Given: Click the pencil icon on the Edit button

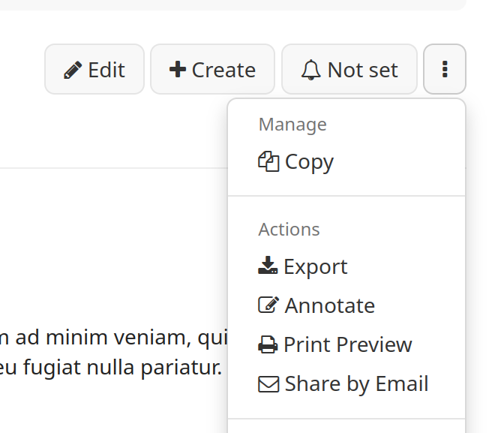Looking at the screenshot, I should [73, 71].
